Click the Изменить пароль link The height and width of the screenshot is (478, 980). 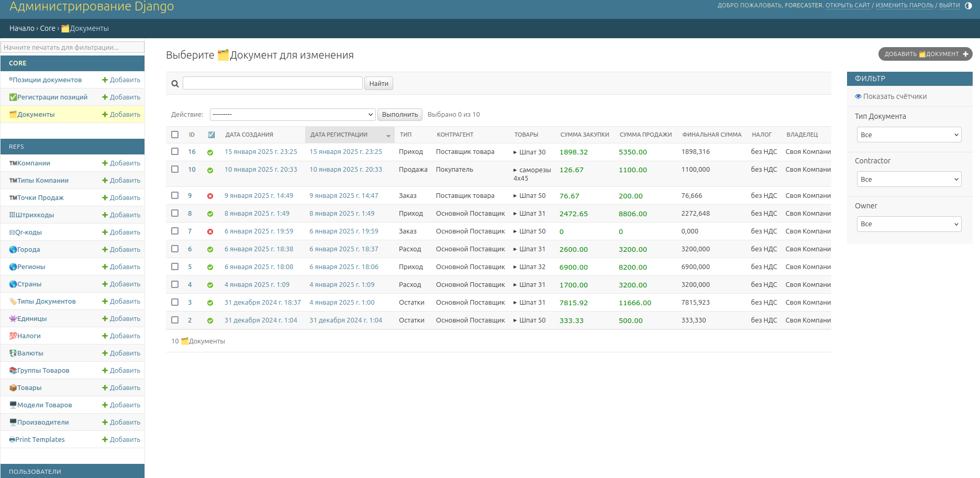pos(904,6)
